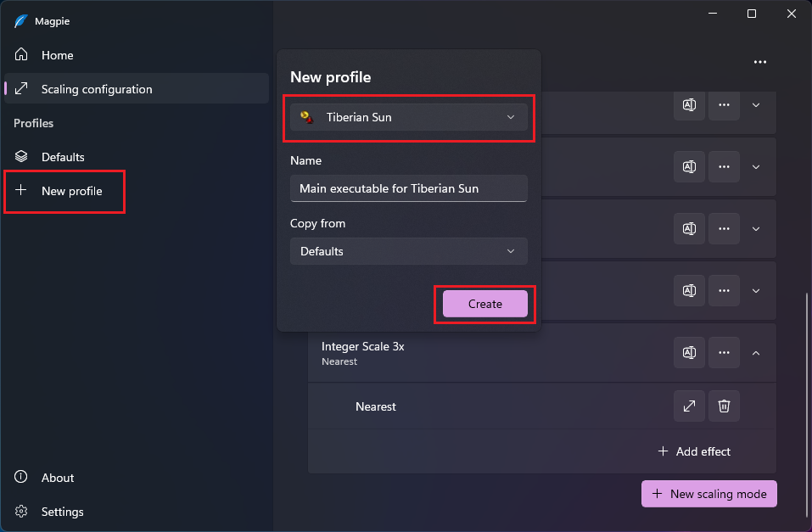Open the Tiberian Sun application dropdown
This screenshot has height=532, width=812.
click(x=409, y=117)
